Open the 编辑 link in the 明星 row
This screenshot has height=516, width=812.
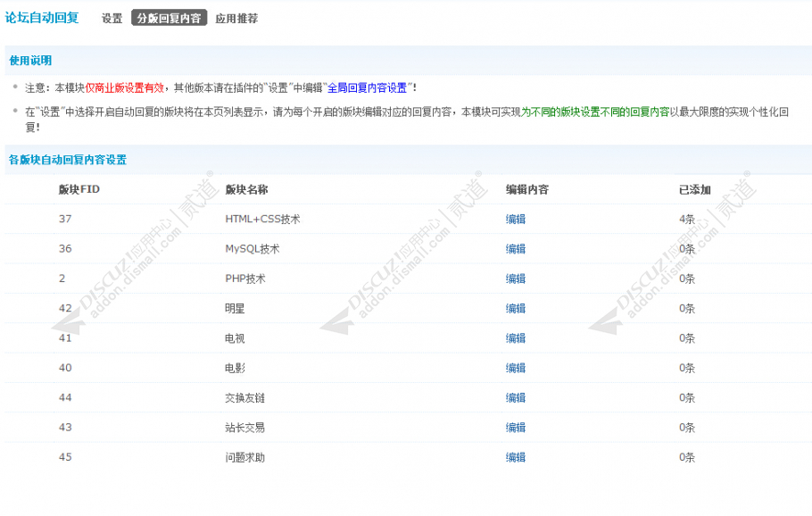tap(515, 308)
